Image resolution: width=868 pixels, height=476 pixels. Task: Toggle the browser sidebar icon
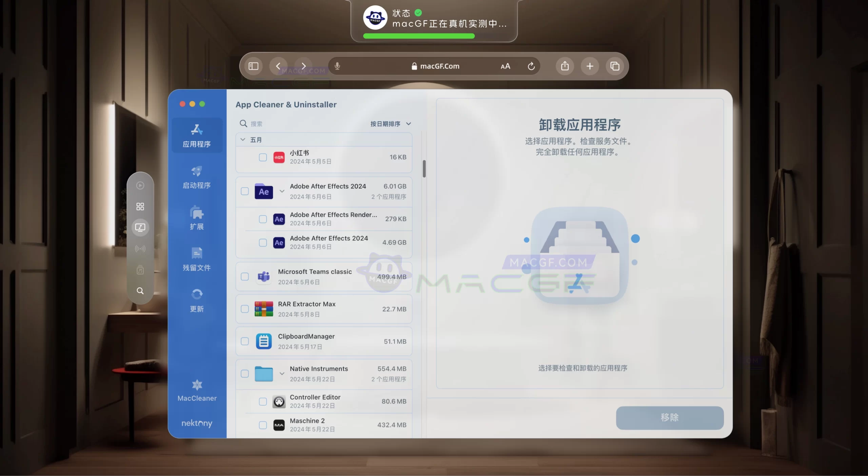click(x=253, y=66)
